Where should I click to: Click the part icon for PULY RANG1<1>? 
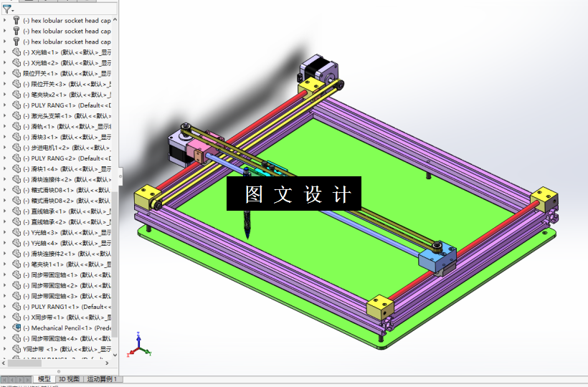(16, 307)
